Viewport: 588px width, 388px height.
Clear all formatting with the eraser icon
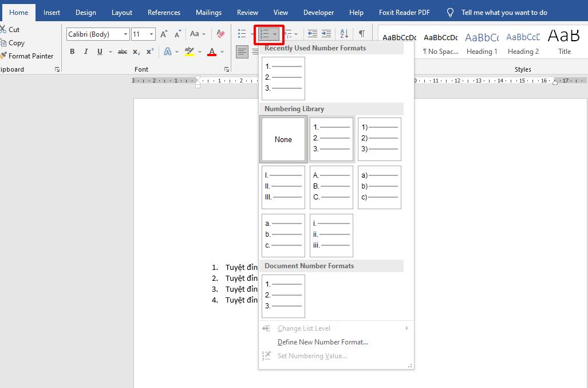click(220, 34)
